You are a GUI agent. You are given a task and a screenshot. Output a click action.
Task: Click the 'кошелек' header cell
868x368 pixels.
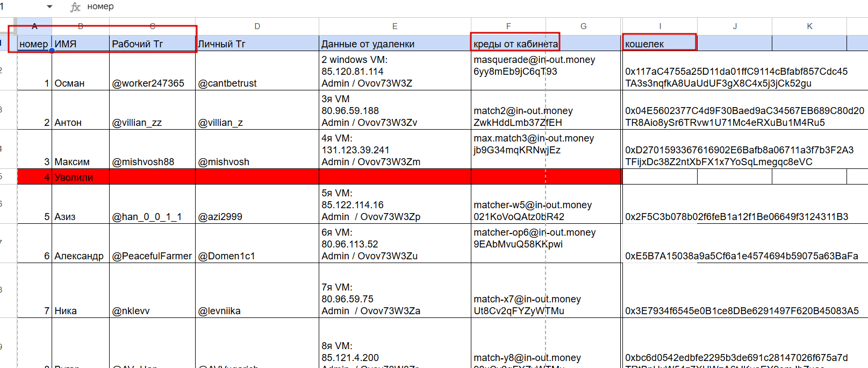point(660,44)
